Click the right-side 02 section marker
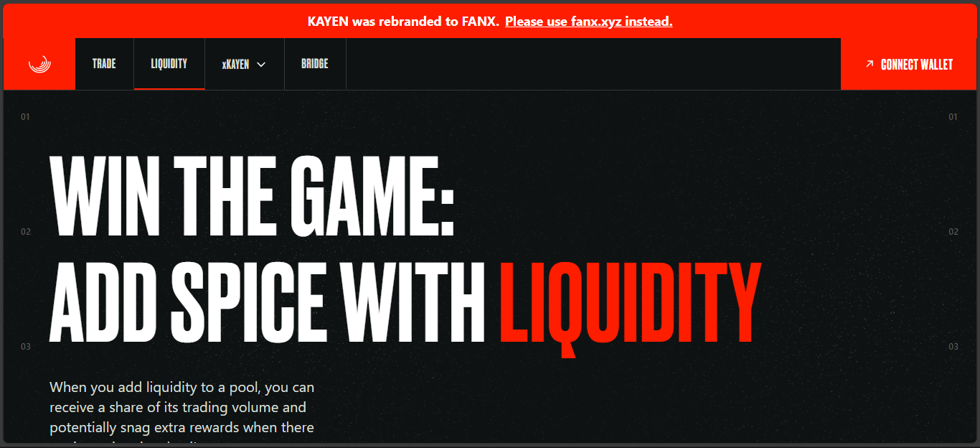 point(953,232)
